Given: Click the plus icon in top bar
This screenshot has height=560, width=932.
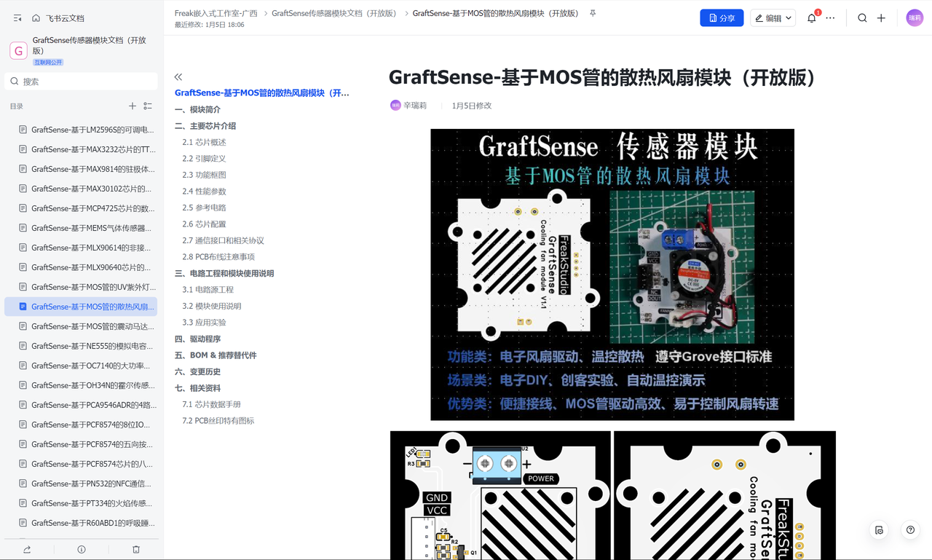Looking at the screenshot, I should [881, 18].
